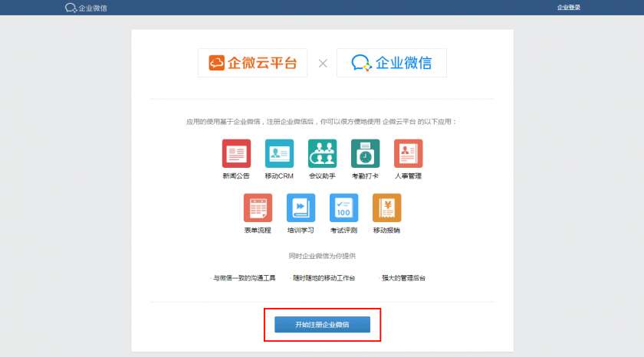Click the 会议助手 label text
This screenshot has height=357, width=644.
(x=323, y=176)
